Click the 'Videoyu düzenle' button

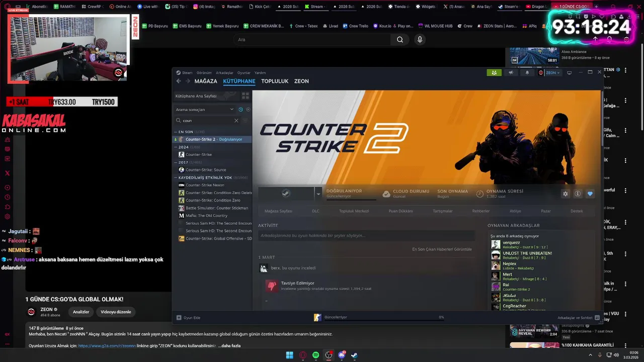point(116,312)
